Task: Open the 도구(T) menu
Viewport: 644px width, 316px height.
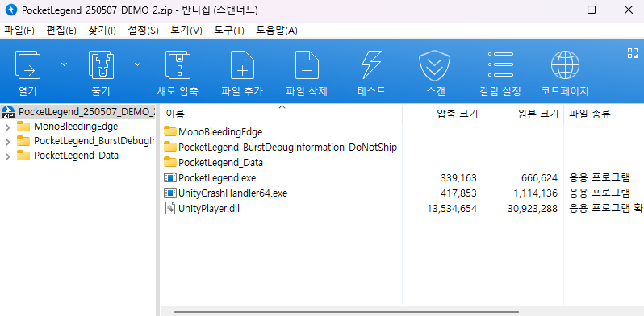Action: (x=228, y=31)
